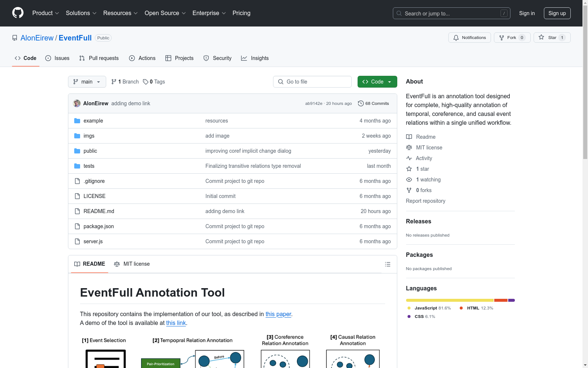588x368 pixels.
Task: Click the commit hash ab9142e
Action: 314,103
